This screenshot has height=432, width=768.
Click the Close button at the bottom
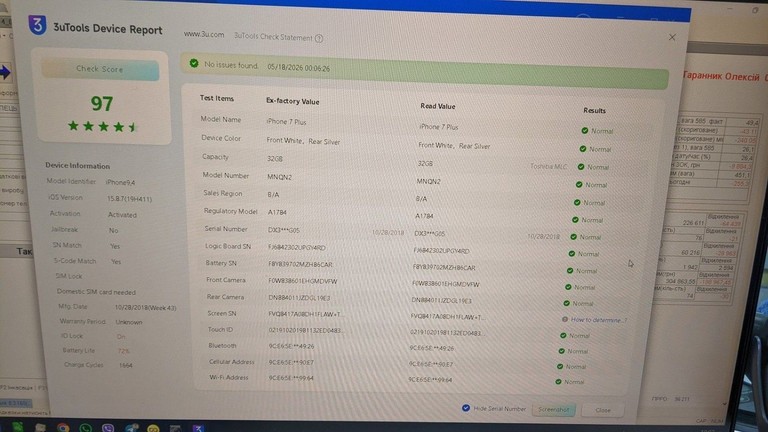click(603, 410)
